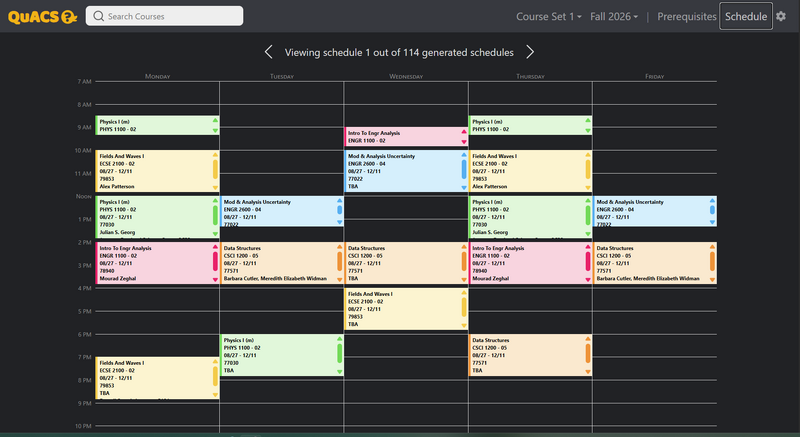Down arrow on Wednesday Data Structures block

pos(464,279)
